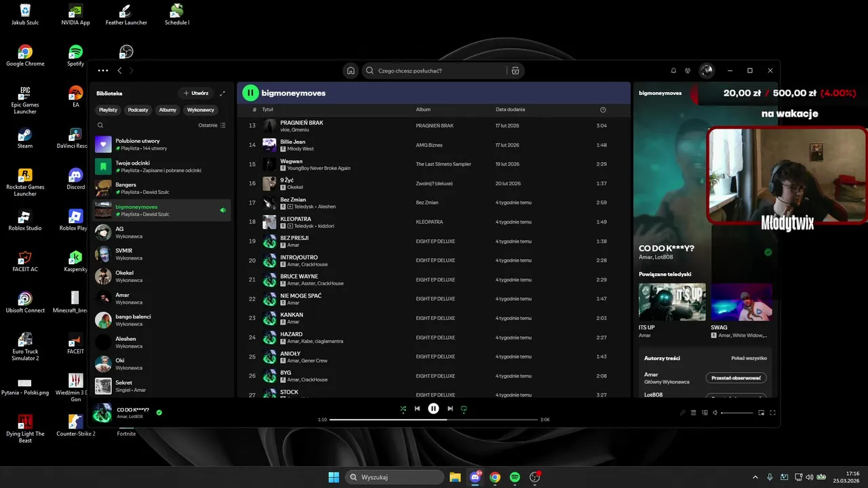The width and height of the screenshot is (868, 488).
Task: Open Twoje odcinki in the library
Action: pyautogui.click(x=161, y=166)
